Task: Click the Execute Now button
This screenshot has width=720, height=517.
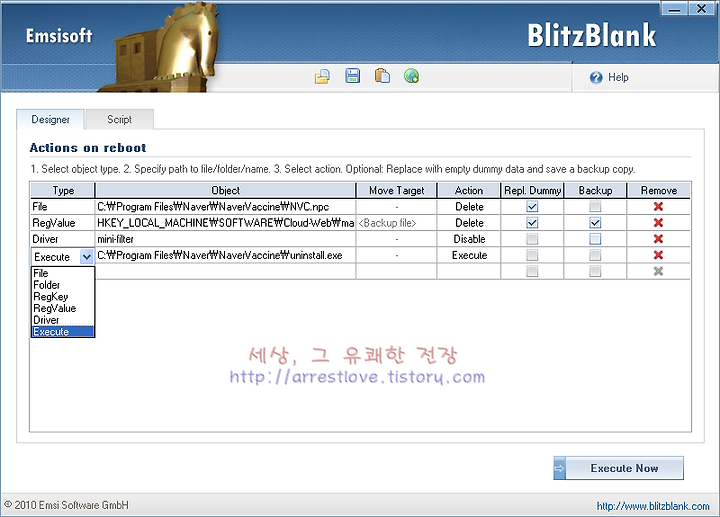Action: pyautogui.click(x=619, y=468)
